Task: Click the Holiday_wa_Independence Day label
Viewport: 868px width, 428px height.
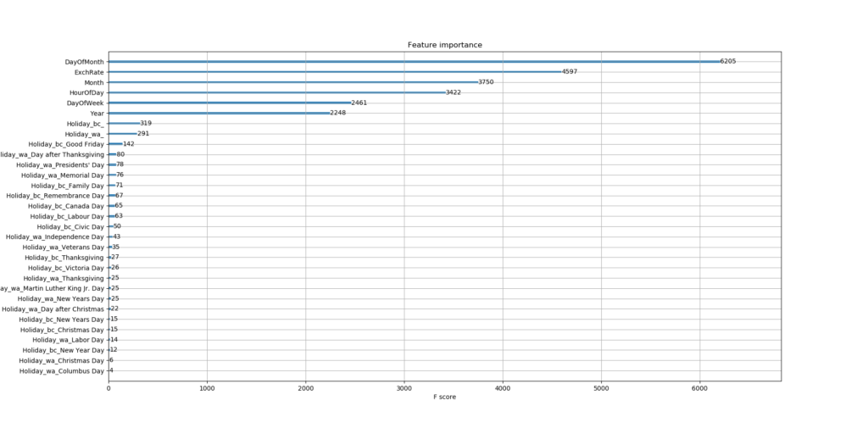Action: (55, 237)
